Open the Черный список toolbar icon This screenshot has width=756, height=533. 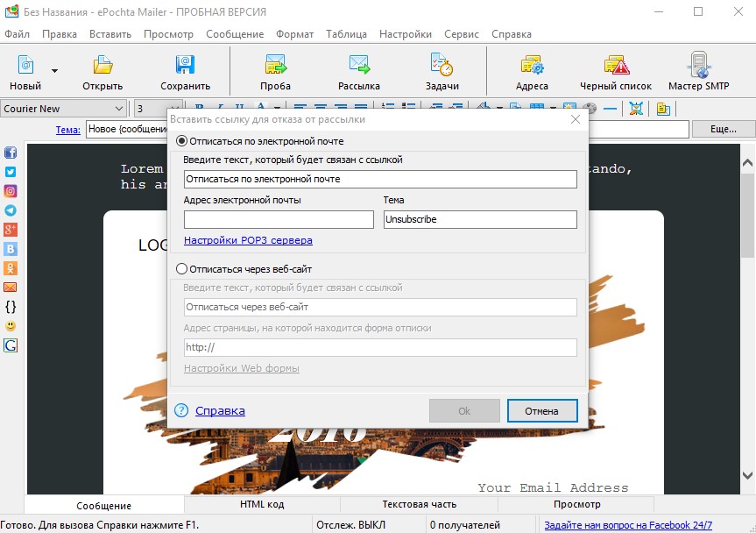pyautogui.click(x=616, y=72)
